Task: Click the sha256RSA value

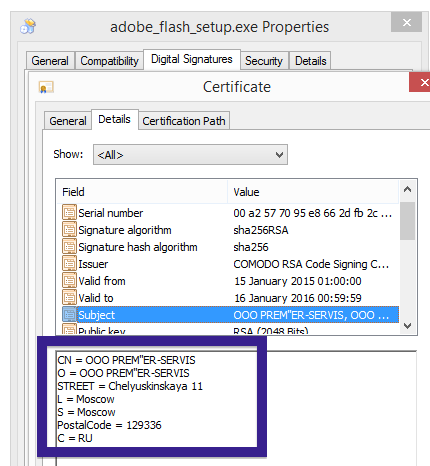Action: tap(261, 230)
